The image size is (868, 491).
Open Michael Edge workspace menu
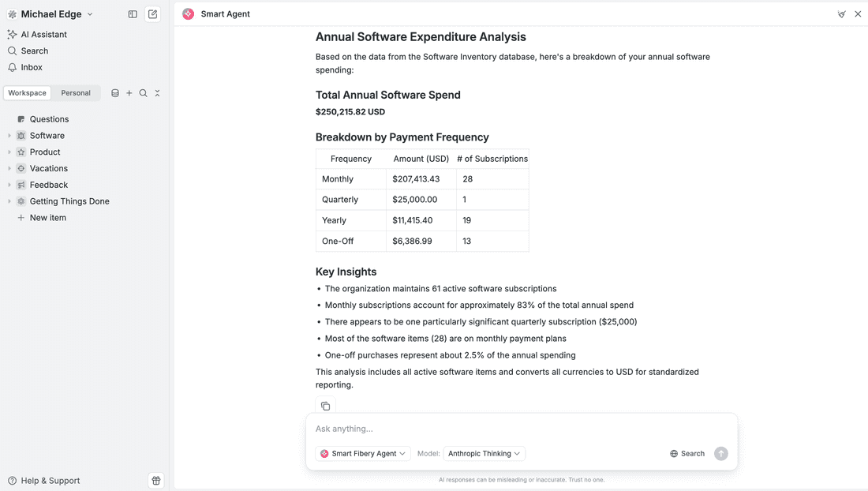(x=51, y=14)
